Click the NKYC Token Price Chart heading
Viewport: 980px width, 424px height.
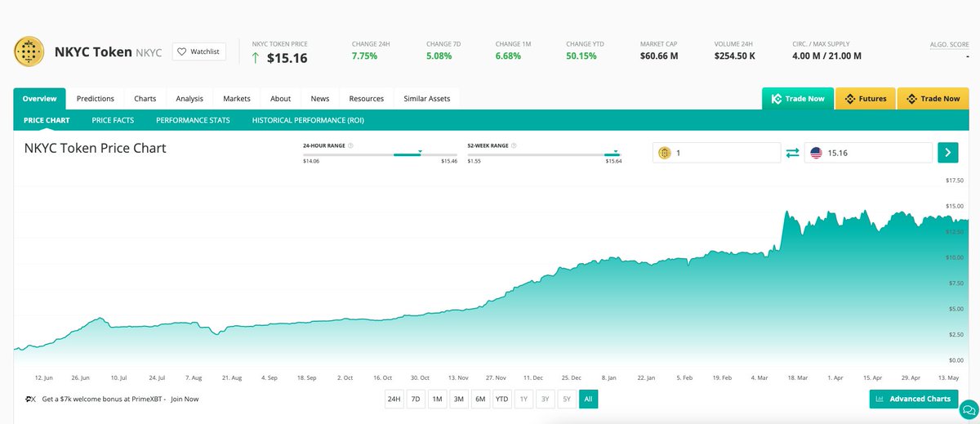[96, 149]
